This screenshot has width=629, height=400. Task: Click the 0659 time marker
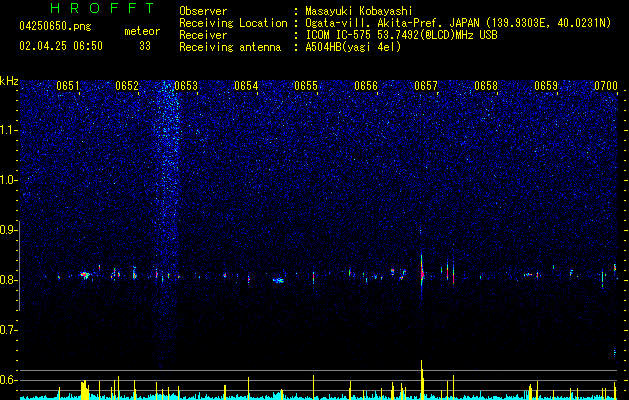point(546,86)
